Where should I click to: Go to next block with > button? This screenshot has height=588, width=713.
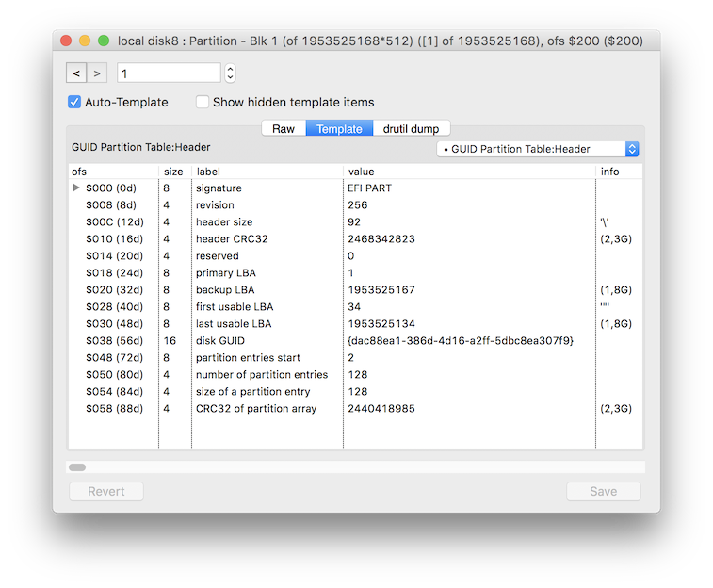coord(97,73)
